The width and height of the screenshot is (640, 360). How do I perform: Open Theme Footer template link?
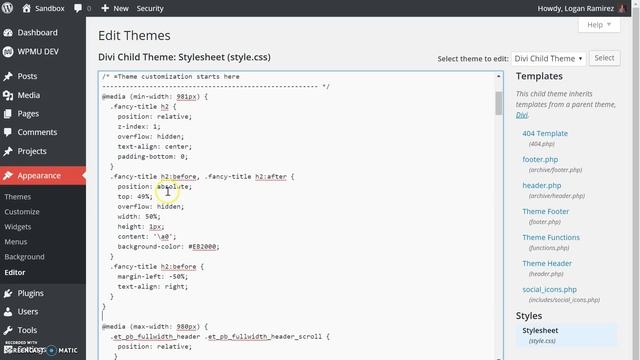[x=545, y=211]
